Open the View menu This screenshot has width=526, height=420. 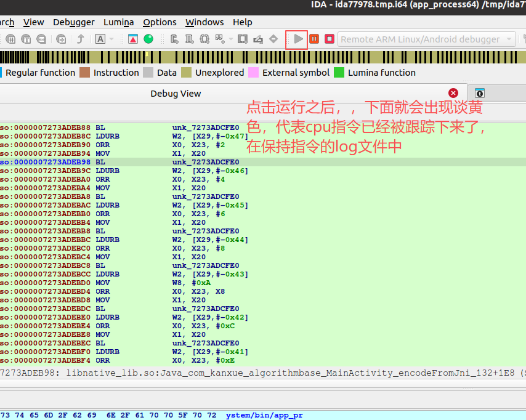[33, 22]
